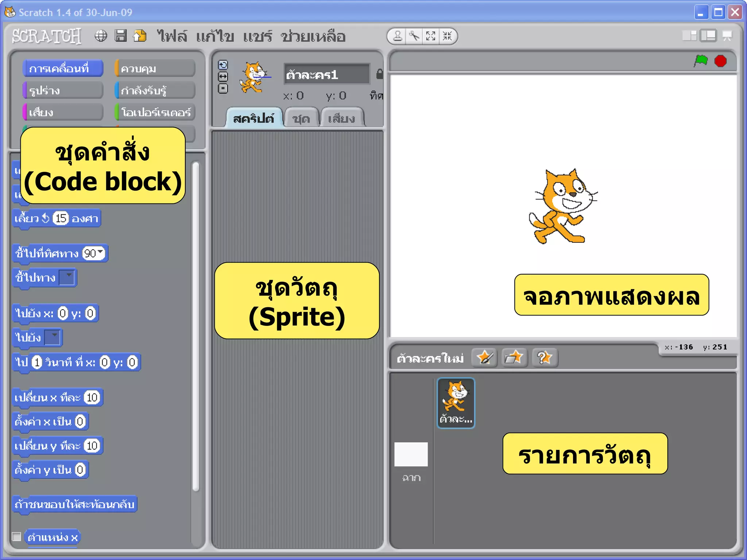Select the shrink sprite tool
Screen dimensions: 747x560
tap(447, 36)
